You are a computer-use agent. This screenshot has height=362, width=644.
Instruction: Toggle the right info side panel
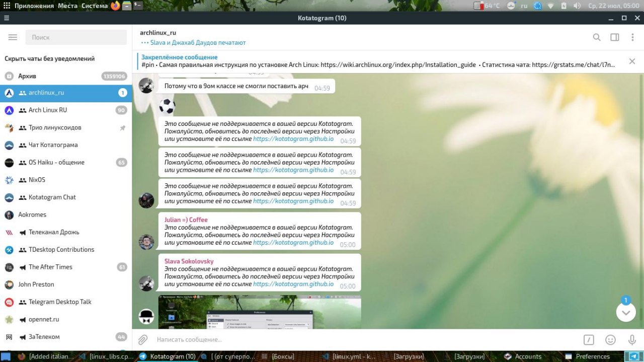coord(614,37)
